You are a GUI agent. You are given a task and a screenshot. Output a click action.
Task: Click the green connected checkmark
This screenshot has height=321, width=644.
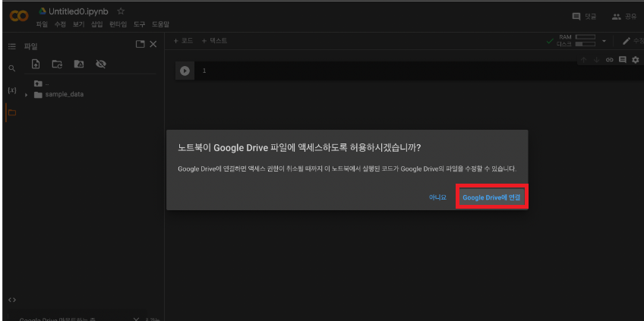point(550,41)
